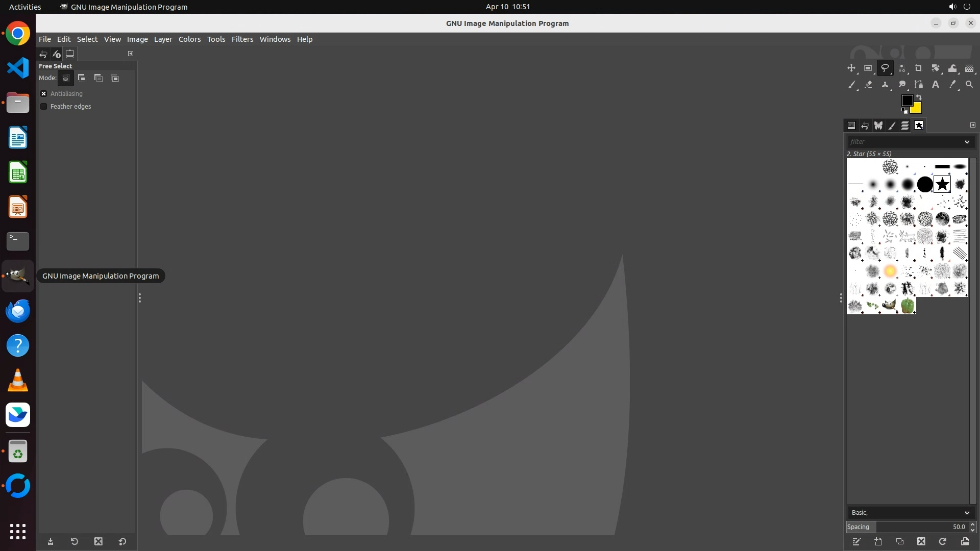Select the Crop tool
This screenshot has height=551, width=980.
[919, 68]
